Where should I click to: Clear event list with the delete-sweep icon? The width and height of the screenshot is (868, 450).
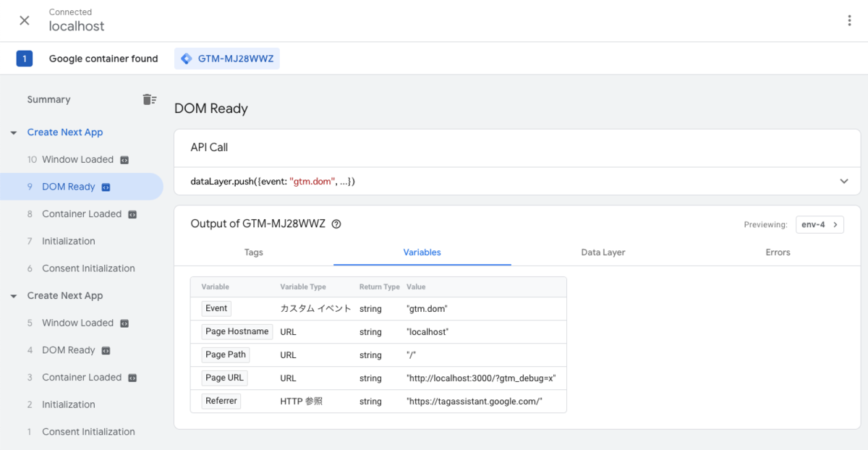pyautogui.click(x=150, y=100)
